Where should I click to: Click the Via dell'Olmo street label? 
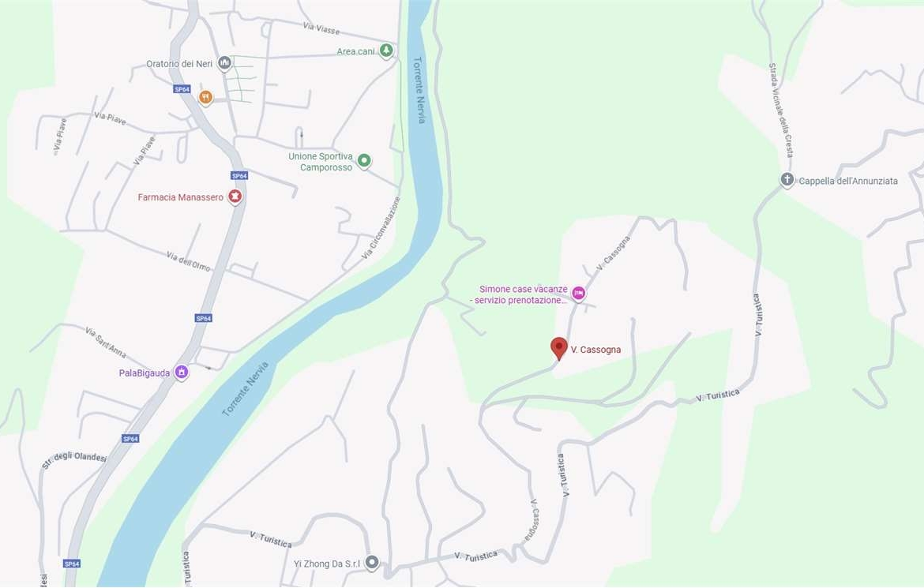pyautogui.click(x=189, y=261)
